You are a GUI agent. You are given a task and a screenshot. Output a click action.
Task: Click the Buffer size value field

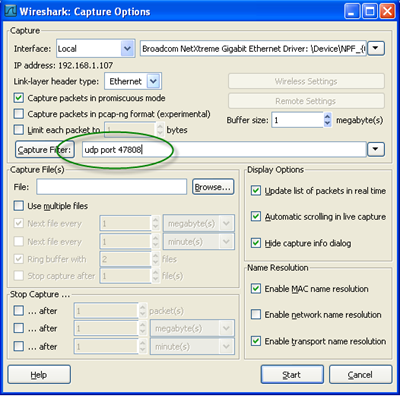pos(297,120)
